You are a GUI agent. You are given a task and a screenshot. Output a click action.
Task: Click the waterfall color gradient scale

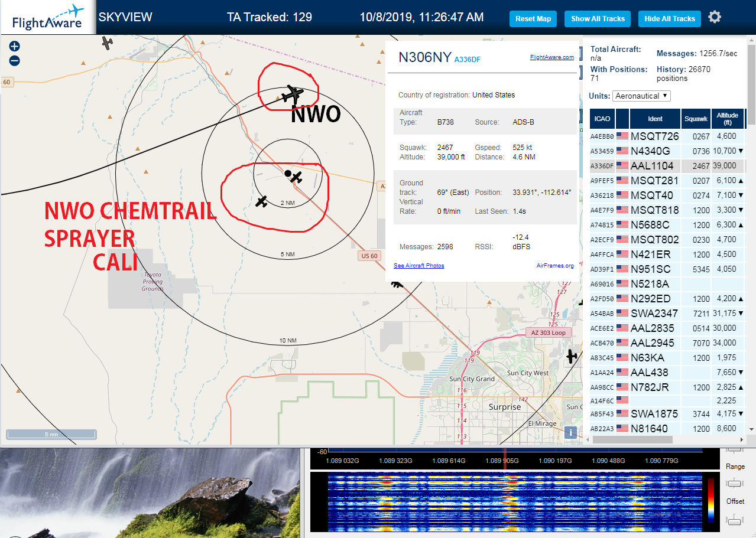(x=710, y=501)
